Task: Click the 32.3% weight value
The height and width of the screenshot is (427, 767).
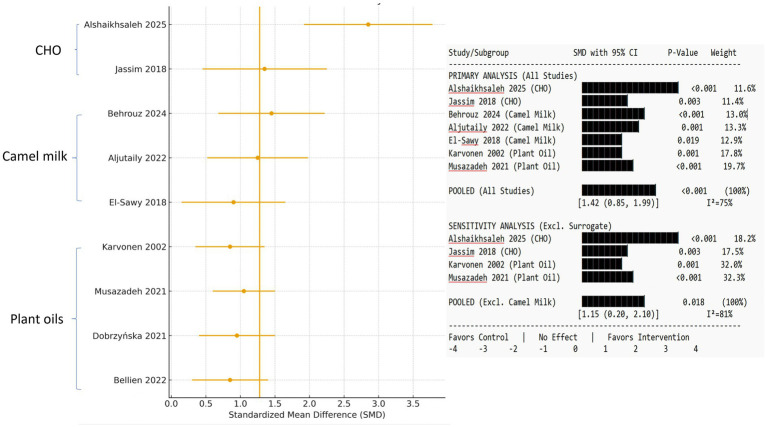Action: click(x=734, y=278)
